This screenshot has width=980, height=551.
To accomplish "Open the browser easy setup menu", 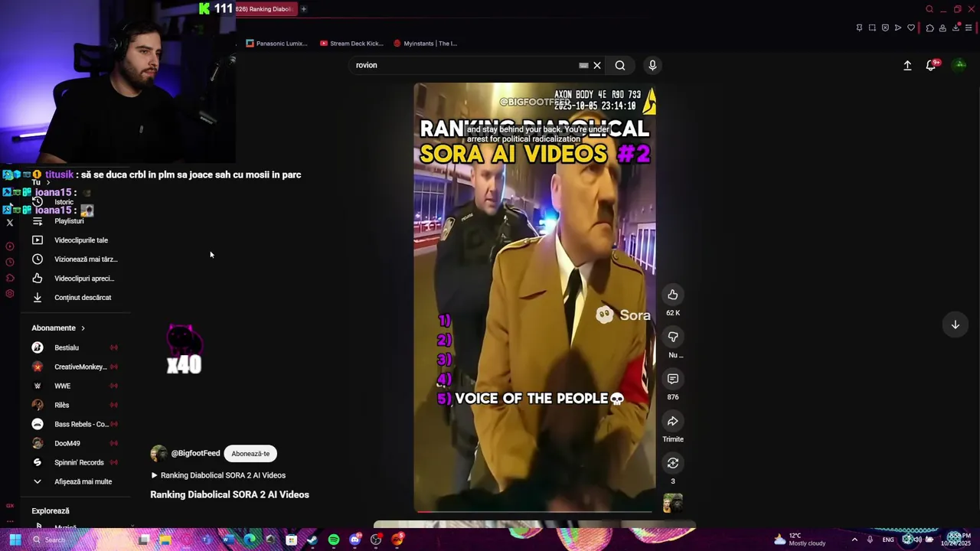I will tap(969, 28).
